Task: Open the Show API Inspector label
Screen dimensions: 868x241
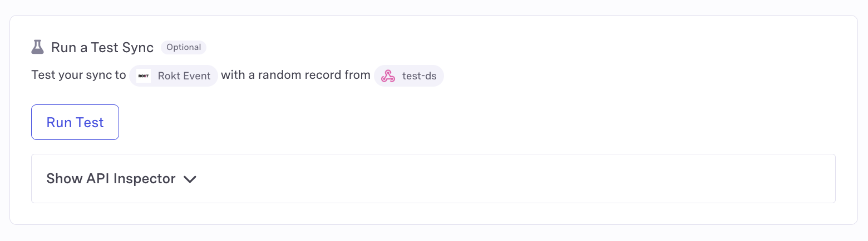Action: coord(111,179)
